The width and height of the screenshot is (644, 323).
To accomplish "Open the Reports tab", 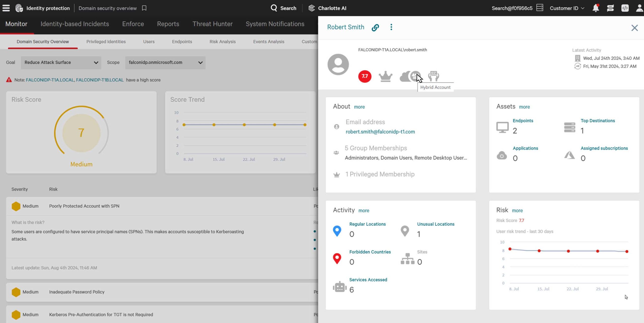I will tap(168, 24).
